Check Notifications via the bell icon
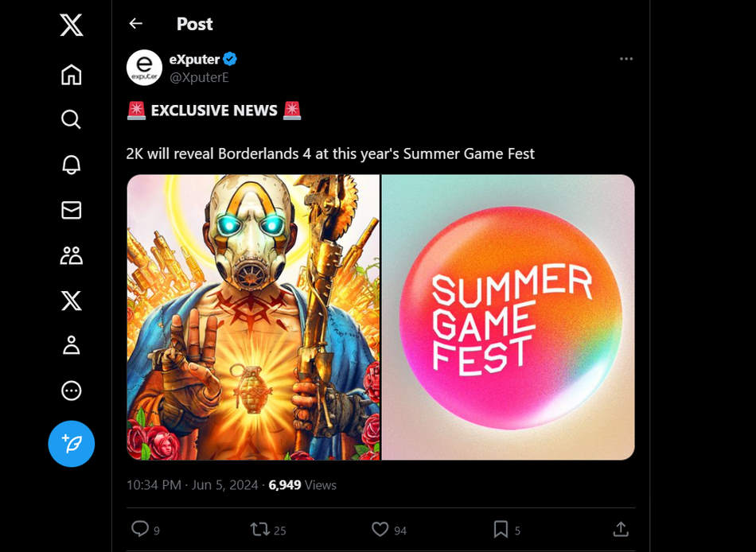Image resolution: width=756 pixels, height=552 pixels. point(71,164)
